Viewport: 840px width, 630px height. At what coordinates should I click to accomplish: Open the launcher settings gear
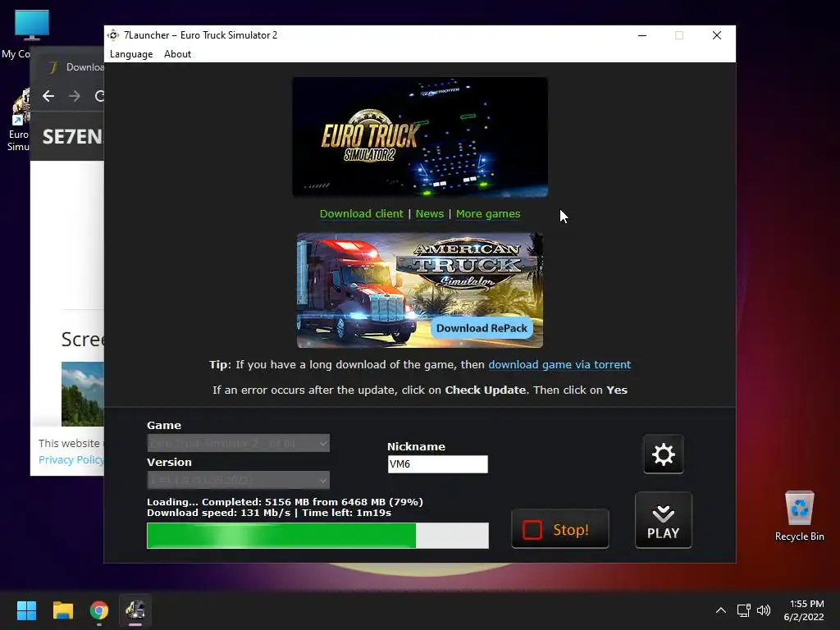tap(663, 454)
